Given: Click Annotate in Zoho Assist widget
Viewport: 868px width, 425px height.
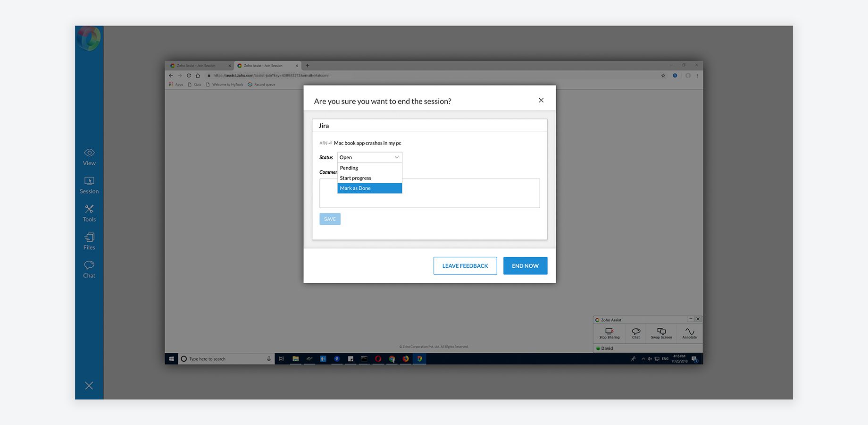Looking at the screenshot, I should click(x=689, y=333).
